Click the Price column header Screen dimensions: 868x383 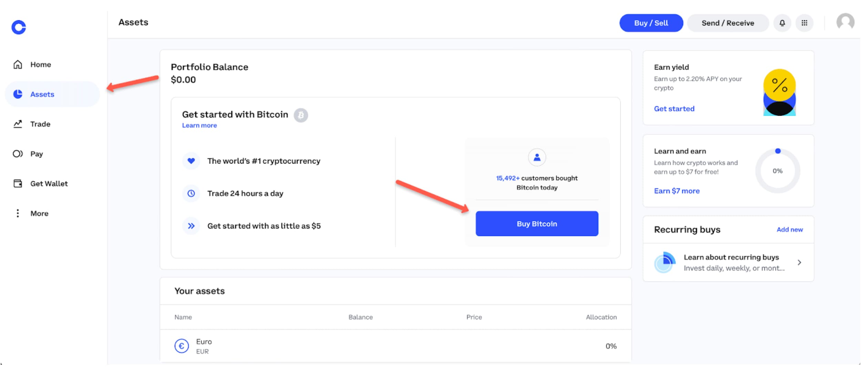474,317
